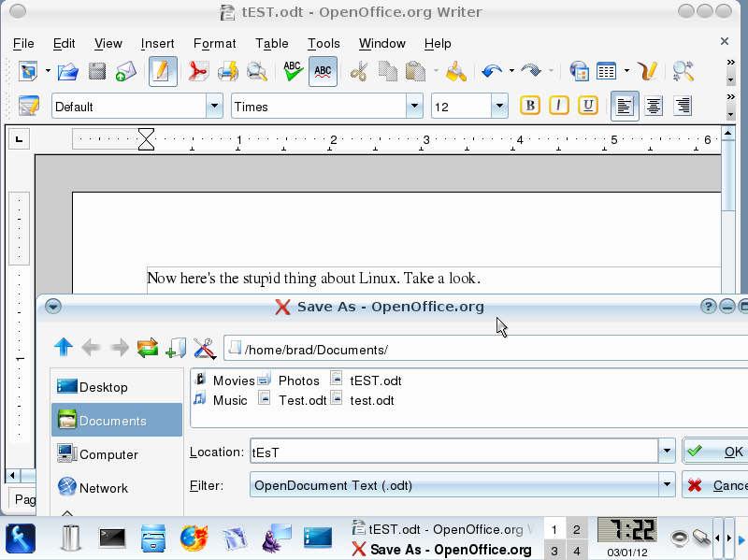748x560 pixels.
Task: Select Computer in places panel
Action: click(x=117, y=454)
